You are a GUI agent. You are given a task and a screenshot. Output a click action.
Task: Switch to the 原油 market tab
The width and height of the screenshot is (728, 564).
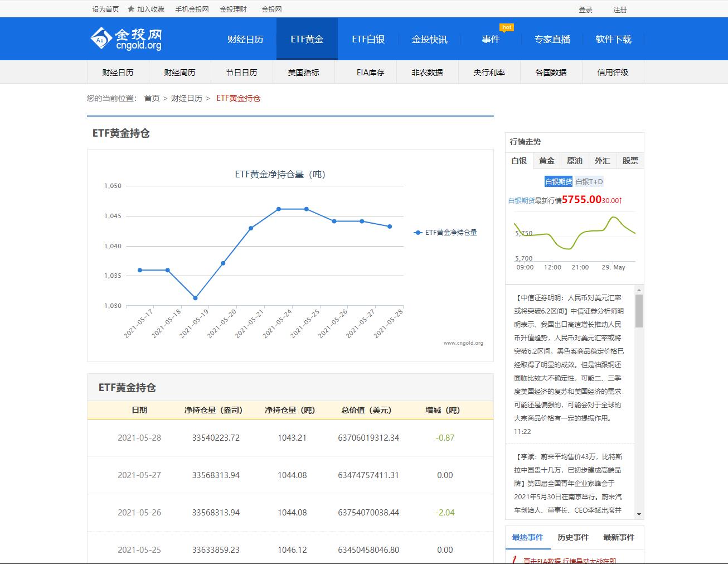point(574,161)
